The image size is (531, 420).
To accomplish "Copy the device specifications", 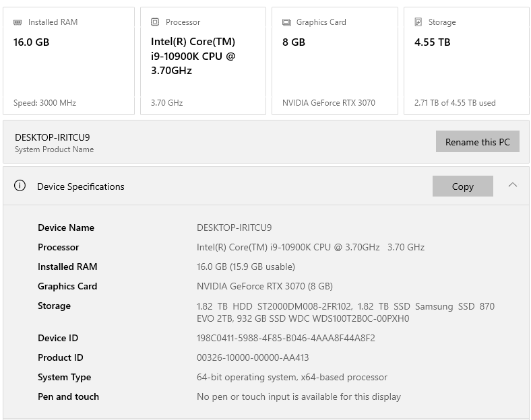I will tap(462, 186).
